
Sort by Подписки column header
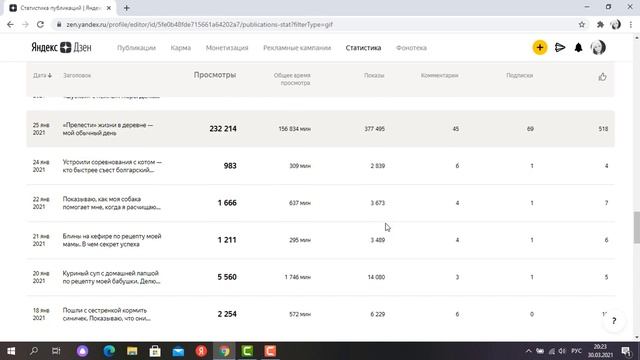point(520,76)
